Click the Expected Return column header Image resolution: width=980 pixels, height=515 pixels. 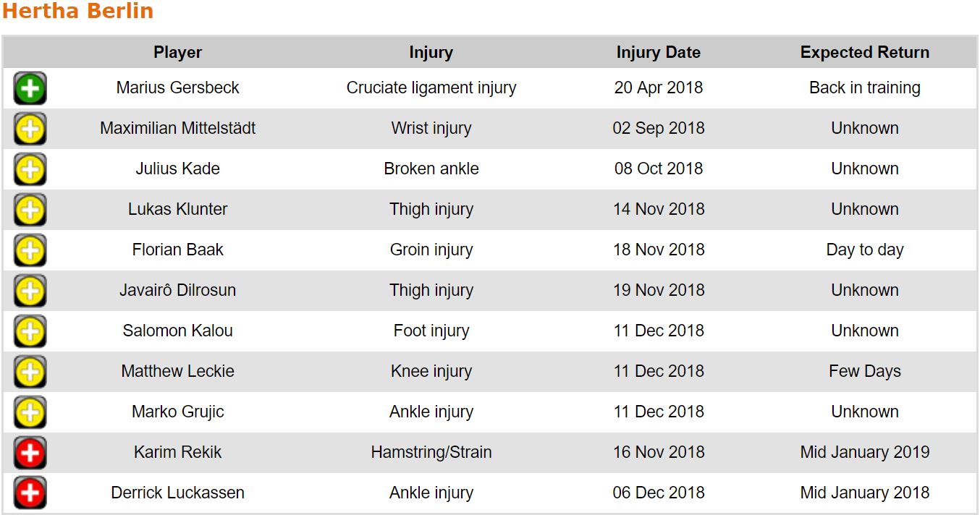tap(864, 53)
